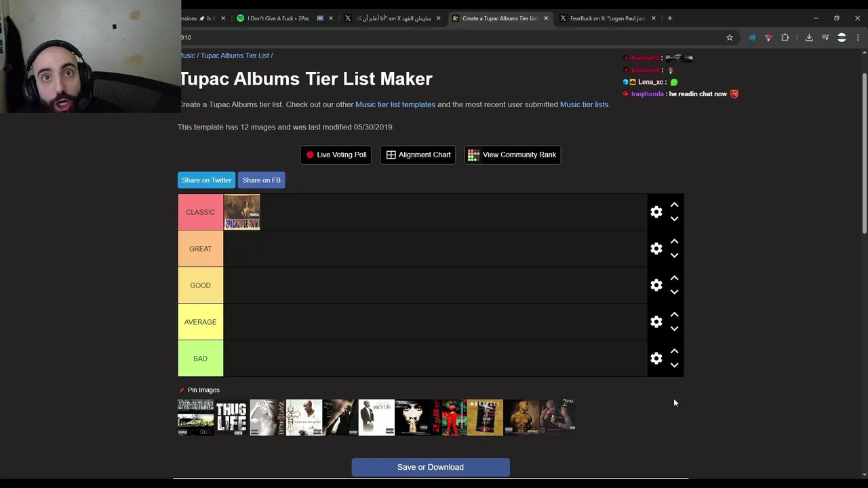Screen dimensions: 868x488
Task: Open Music tier list templates link
Action: point(395,104)
